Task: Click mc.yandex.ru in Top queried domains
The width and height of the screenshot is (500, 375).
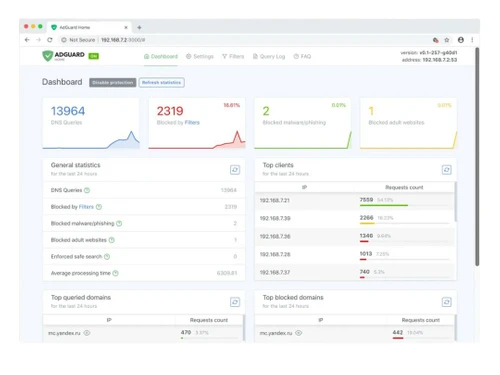Action: pos(64,333)
